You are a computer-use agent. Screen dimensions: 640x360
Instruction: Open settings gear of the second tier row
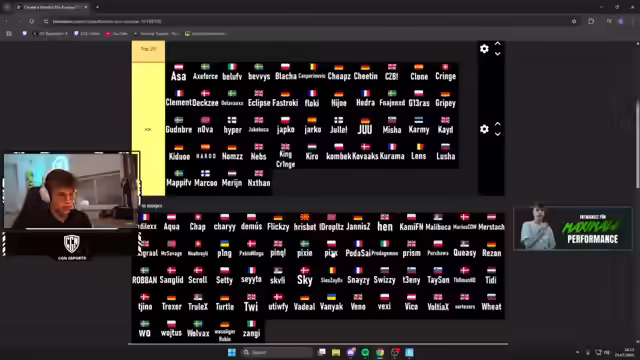point(484,129)
